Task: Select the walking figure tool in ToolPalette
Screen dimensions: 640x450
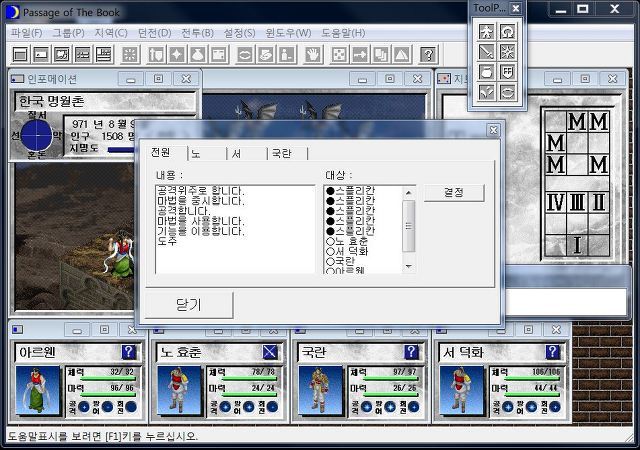Action: pos(487,31)
